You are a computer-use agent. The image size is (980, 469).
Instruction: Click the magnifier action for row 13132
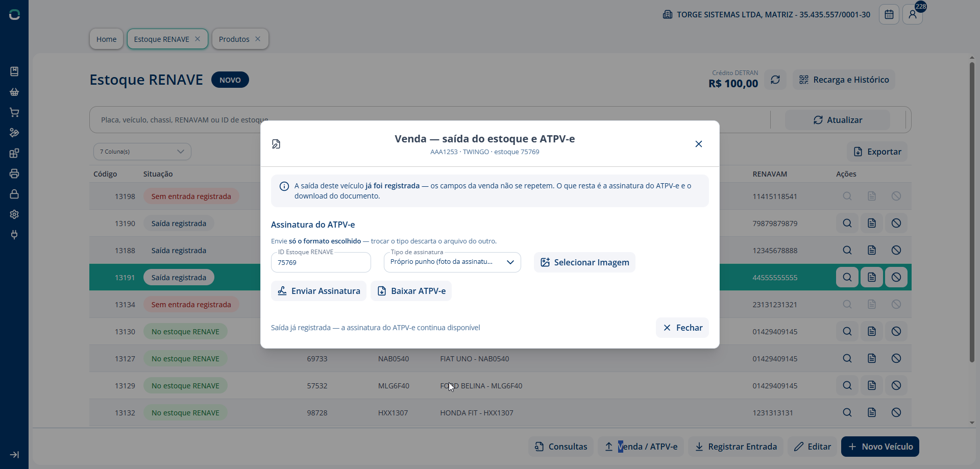847,412
